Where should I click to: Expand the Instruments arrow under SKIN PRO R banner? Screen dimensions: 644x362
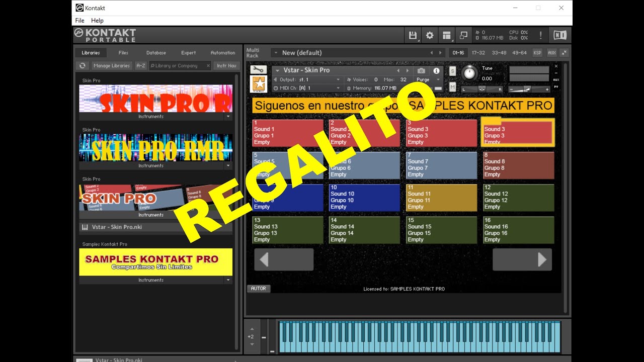coord(228,116)
